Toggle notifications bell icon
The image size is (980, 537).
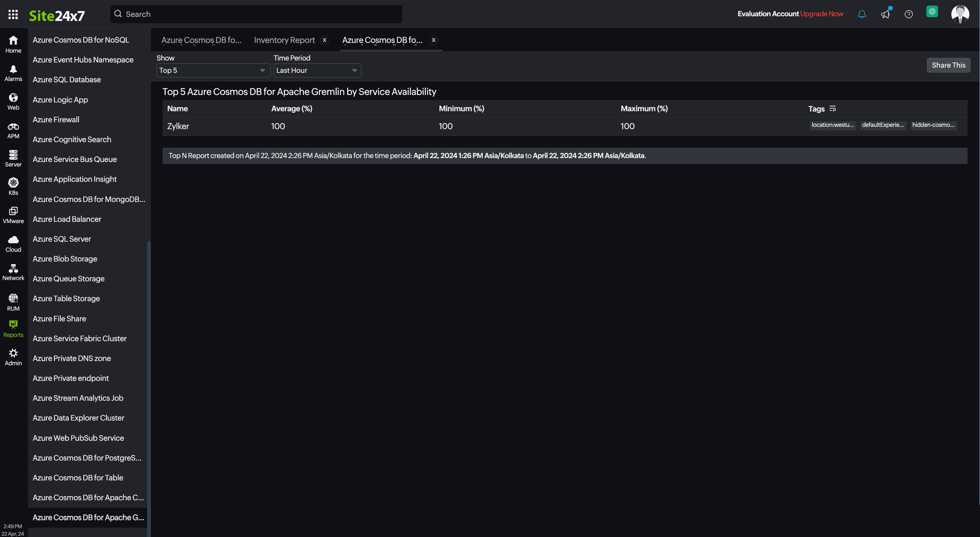(x=862, y=13)
